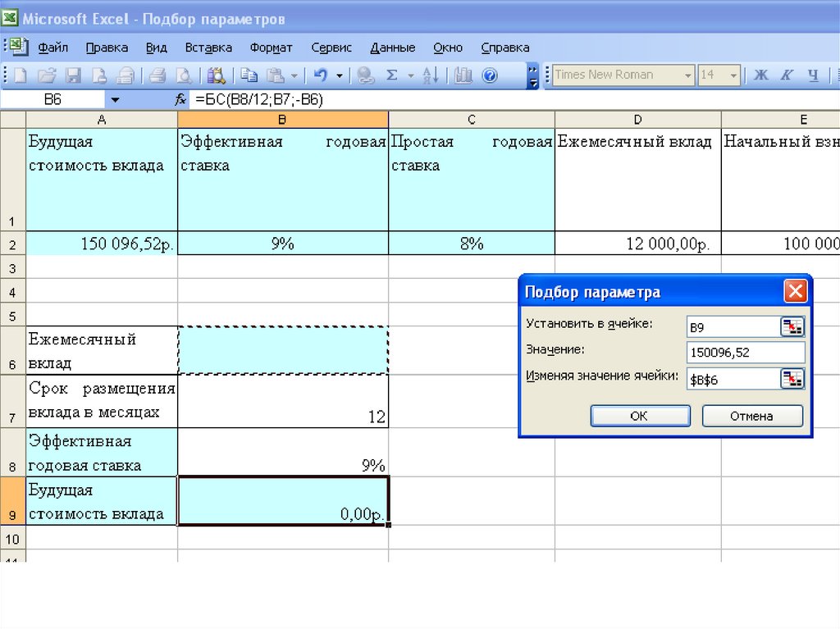Expand the Name Box dropdown arrow
Viewport: 840px width, 629px height.
pyautogui.click(x=115, y=99)
